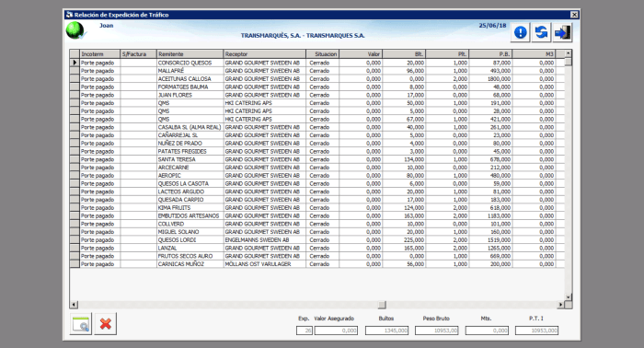Image resolution: width=644 pixels, height=348 pixels.
Task: Click the 1519,000 P.B. value
Action: [x=490, y=240]
